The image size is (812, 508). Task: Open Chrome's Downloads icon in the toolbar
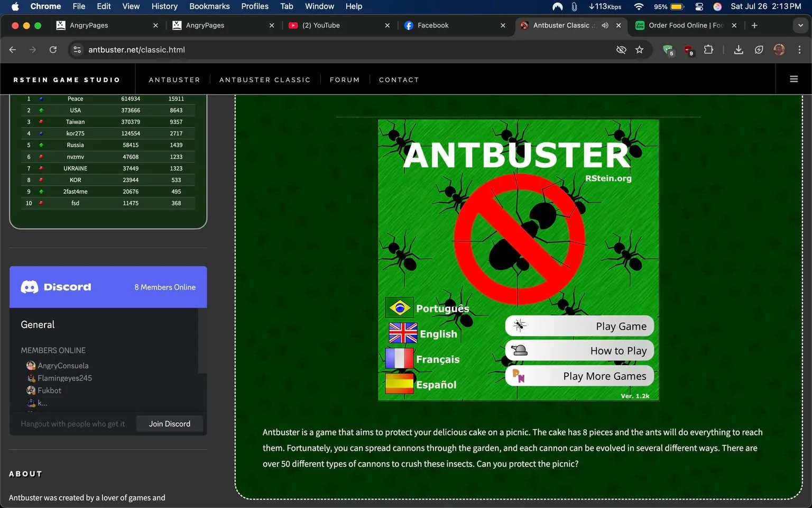click(x=738, y=49)
